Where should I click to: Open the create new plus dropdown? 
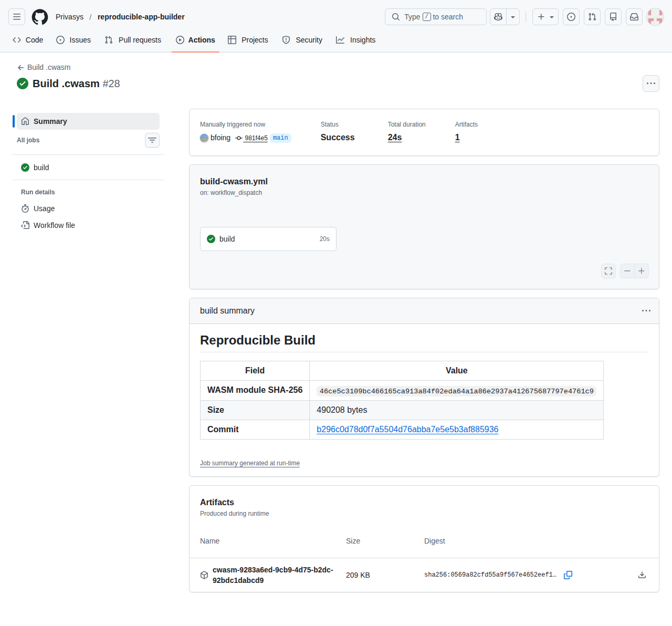click(x=545, y=17)
